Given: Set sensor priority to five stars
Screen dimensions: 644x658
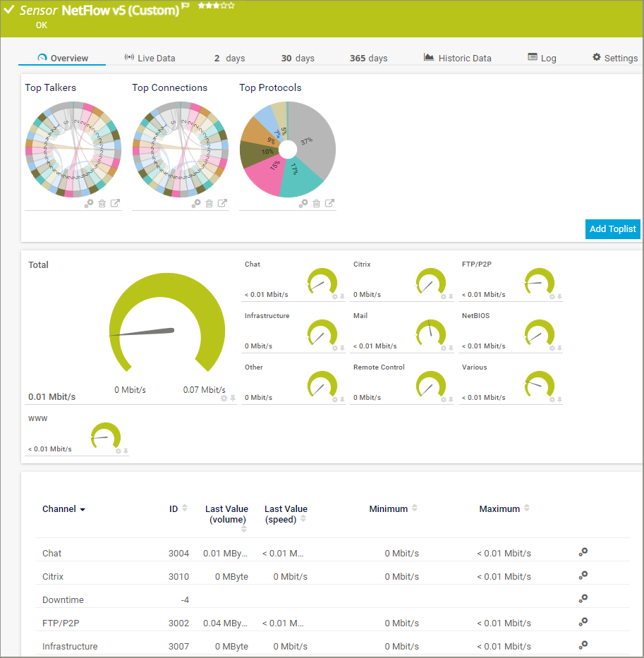Looking at the screenshot, I should click(231, 6).
